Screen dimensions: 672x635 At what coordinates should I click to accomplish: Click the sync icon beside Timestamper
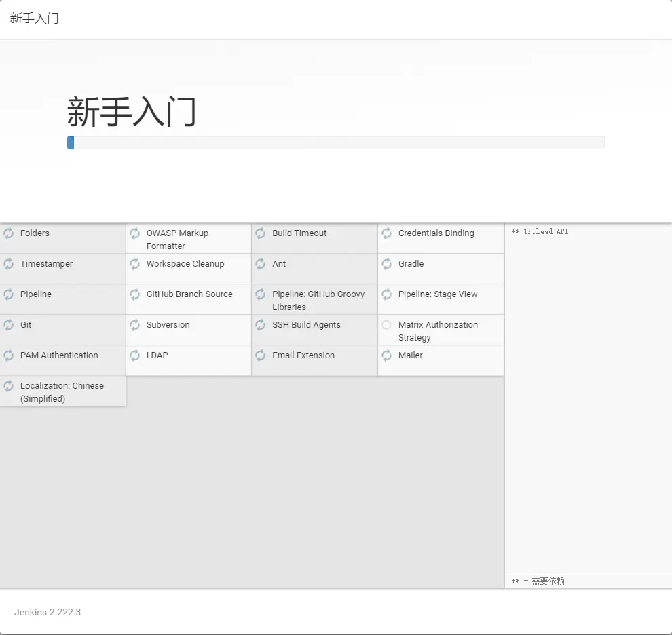9,263
